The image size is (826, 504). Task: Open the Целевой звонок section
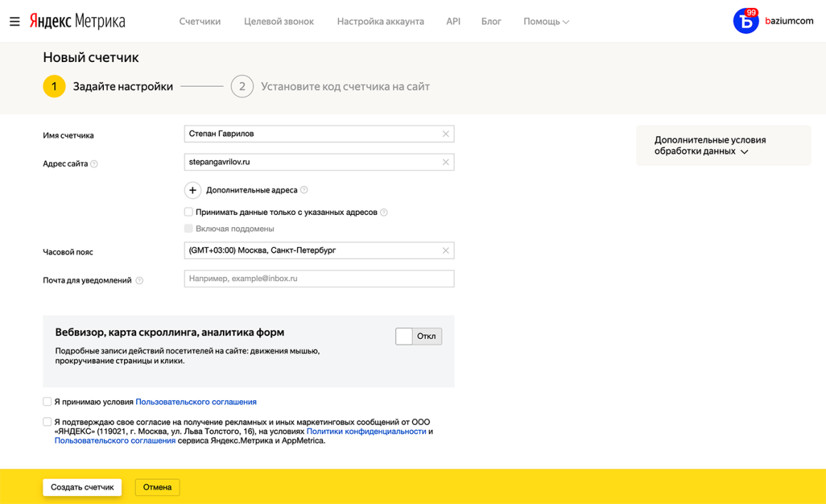pos(278,21)
